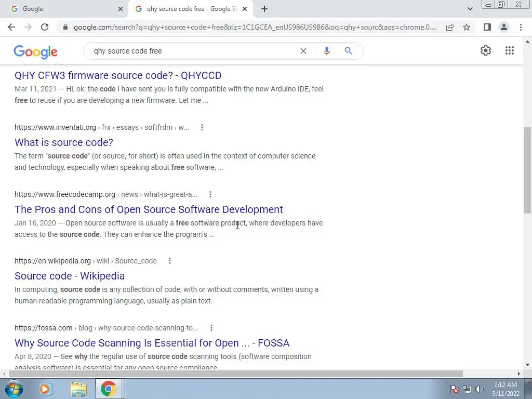This screenshot has height=399, width=532.
Task: Open Chrome three-dot menu
Action: (521, 27)
